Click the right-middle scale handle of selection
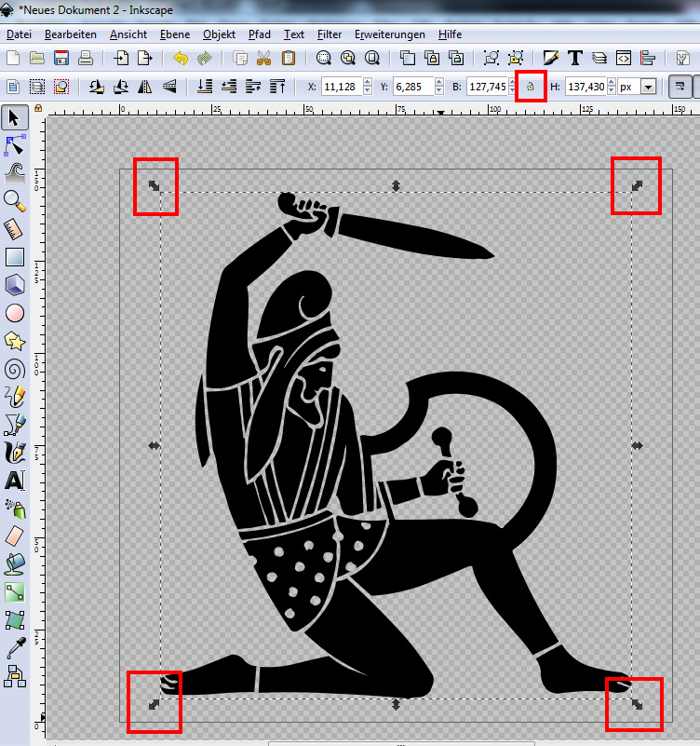700x746 pixels. click(x=638, y=446)
